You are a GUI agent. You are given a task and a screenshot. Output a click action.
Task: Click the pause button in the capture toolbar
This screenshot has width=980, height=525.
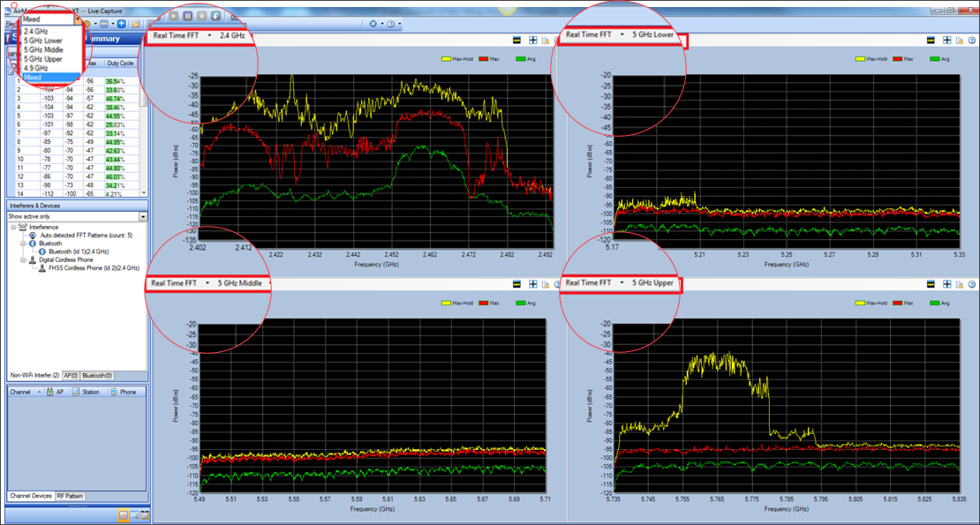point(186,17)
